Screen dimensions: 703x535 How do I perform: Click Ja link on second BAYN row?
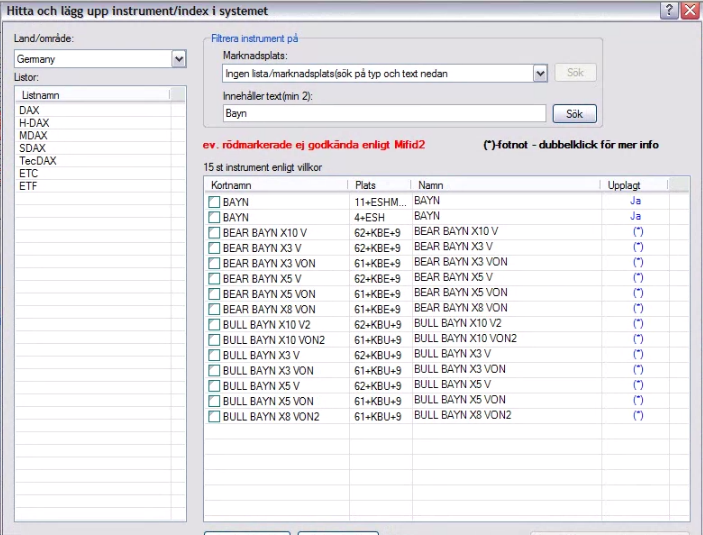click(x=636, y=216)
